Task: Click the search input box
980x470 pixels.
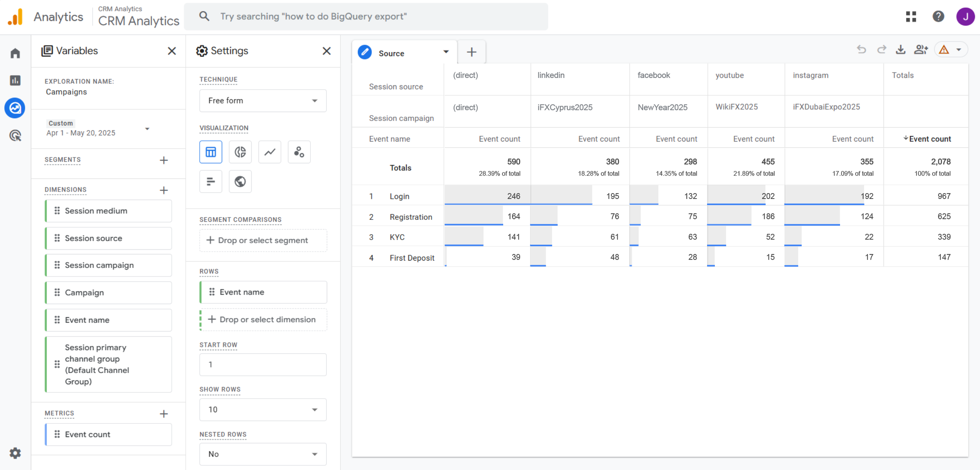Action: [x=366, y=17]
